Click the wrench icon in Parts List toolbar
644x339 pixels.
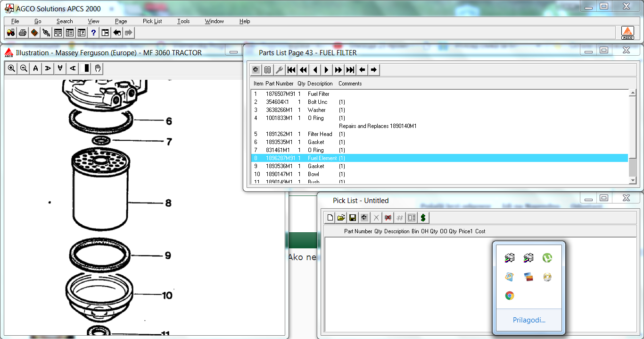[x=279, y=70]
